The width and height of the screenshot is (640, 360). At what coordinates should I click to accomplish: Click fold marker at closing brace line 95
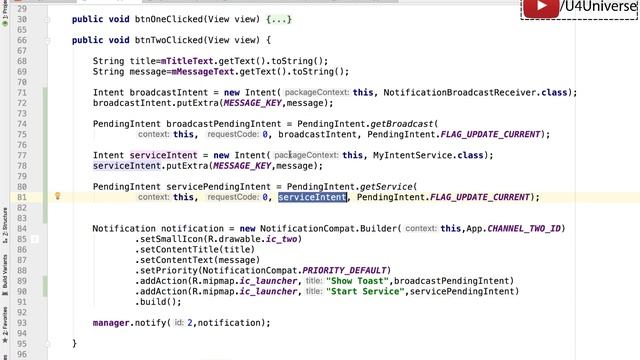point(47,344)
